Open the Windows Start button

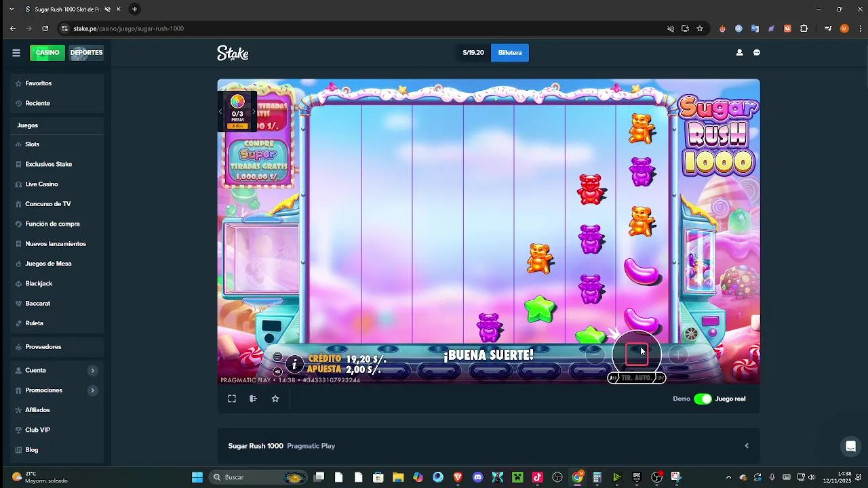197,477
